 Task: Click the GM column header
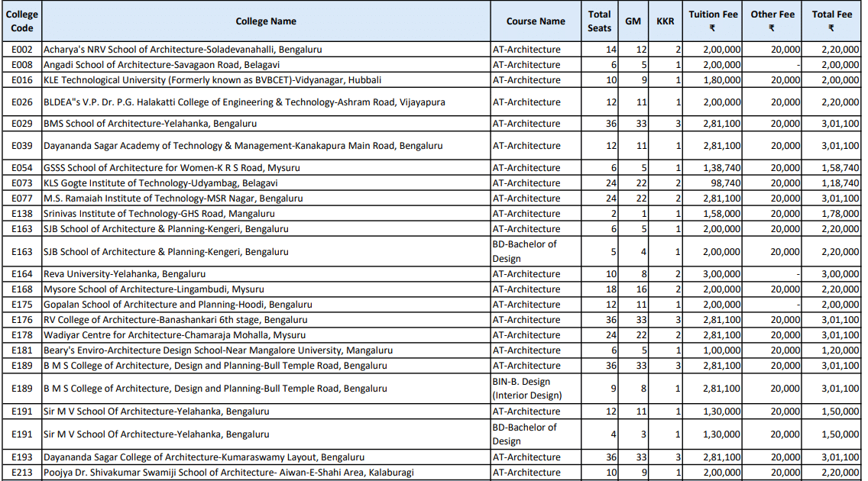tap(633, 21)
